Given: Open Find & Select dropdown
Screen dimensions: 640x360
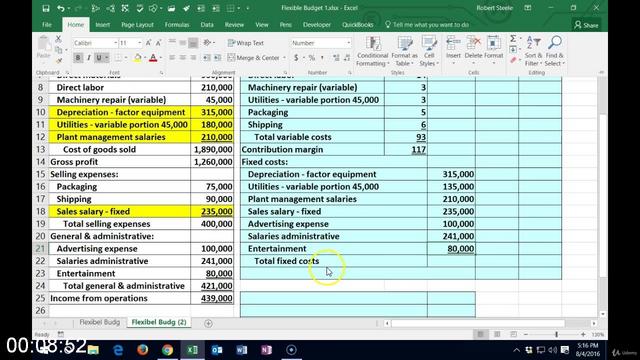Looking at the screenshot, I should [555, 51].
